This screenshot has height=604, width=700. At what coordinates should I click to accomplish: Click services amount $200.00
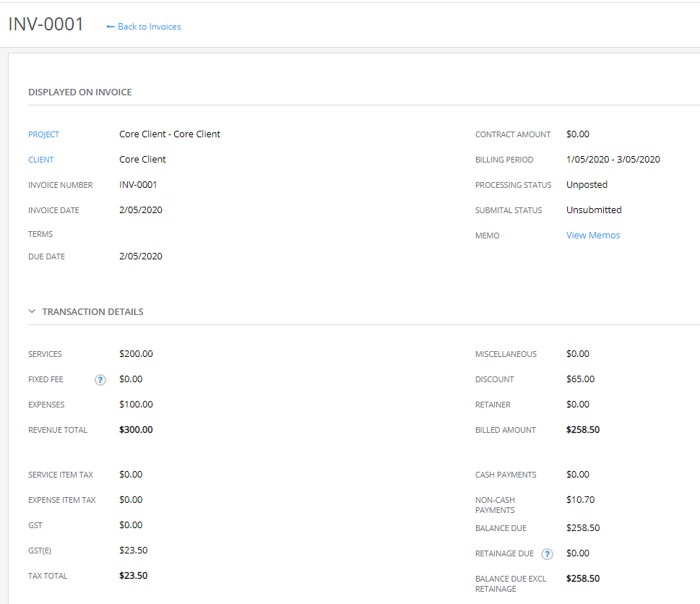(136, 353)
